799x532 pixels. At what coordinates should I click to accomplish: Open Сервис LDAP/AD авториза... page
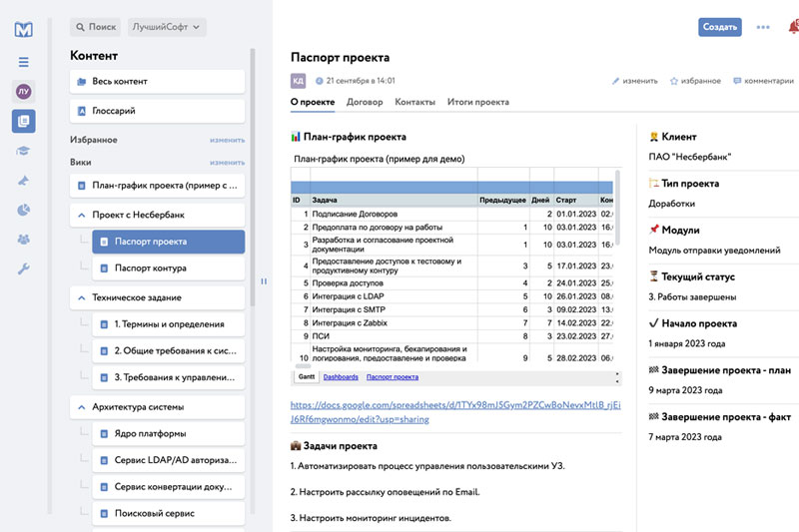coord(168,460)
